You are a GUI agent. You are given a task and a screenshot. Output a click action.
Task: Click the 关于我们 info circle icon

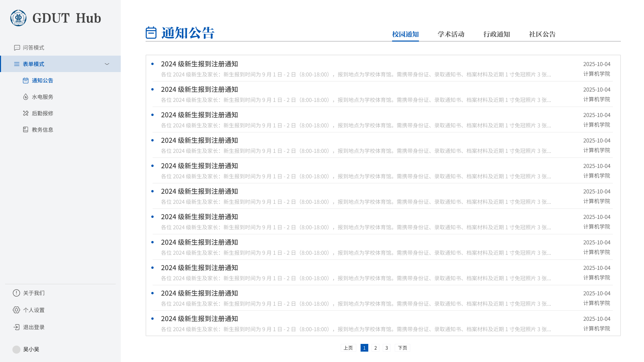point(16,293)
